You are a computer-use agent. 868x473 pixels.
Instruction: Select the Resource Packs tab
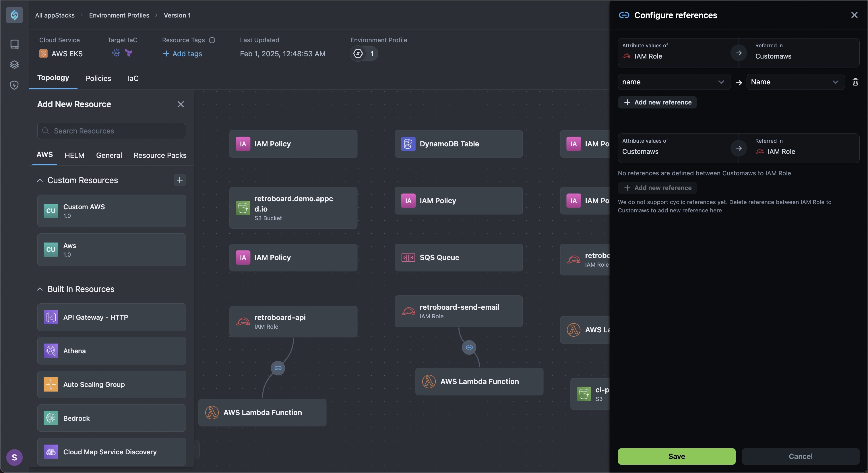click(x=160, y=155)
